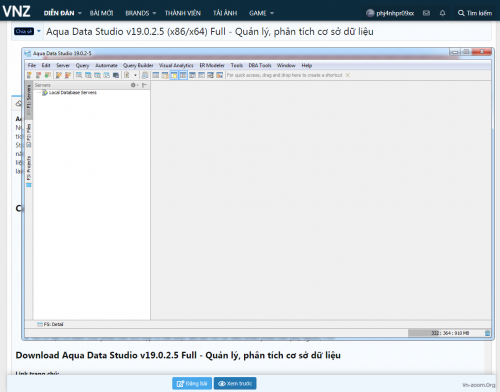Click the third toolbar icon, green server
This screenshot has width=500, height=392.
pyautogui.click(x=48, y=75)
